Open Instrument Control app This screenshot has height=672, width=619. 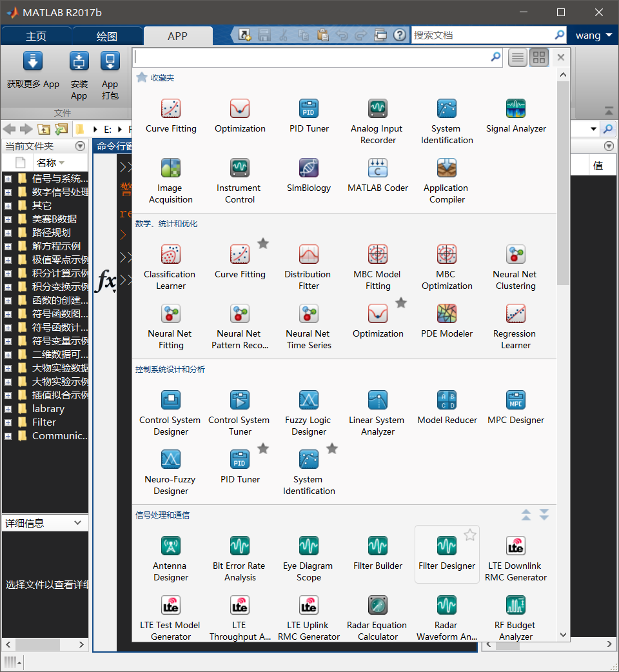click(x=240, y=181)
